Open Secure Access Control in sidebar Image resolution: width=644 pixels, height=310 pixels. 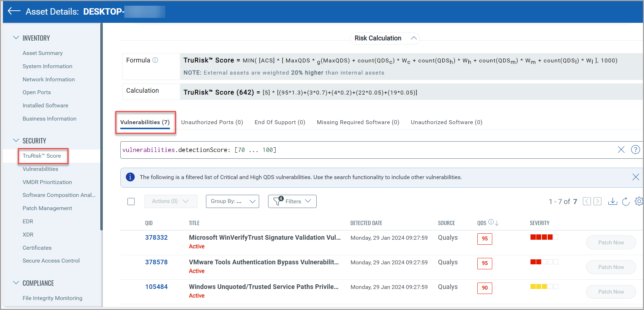coord(51,260)
